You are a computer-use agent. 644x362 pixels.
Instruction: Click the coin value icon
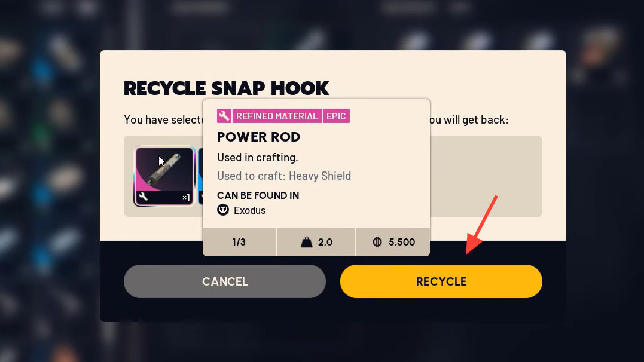click(x=377, y=242)
